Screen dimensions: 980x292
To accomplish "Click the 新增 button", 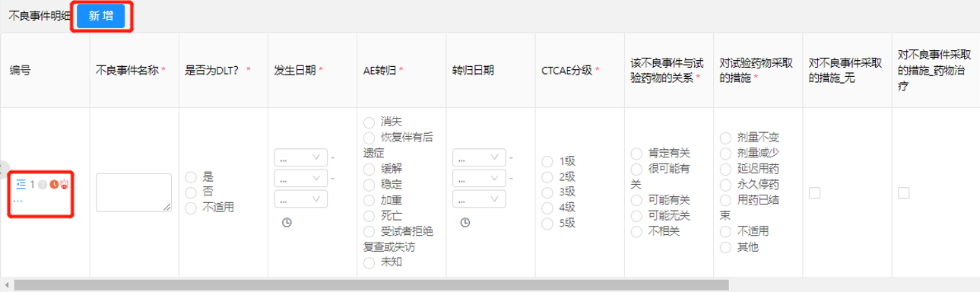I will 101,16.
